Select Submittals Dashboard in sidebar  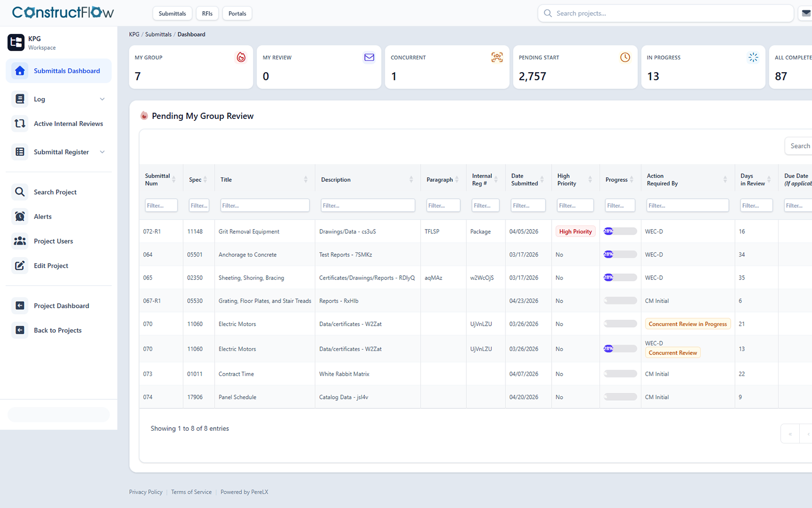click(x=59, y=71)
